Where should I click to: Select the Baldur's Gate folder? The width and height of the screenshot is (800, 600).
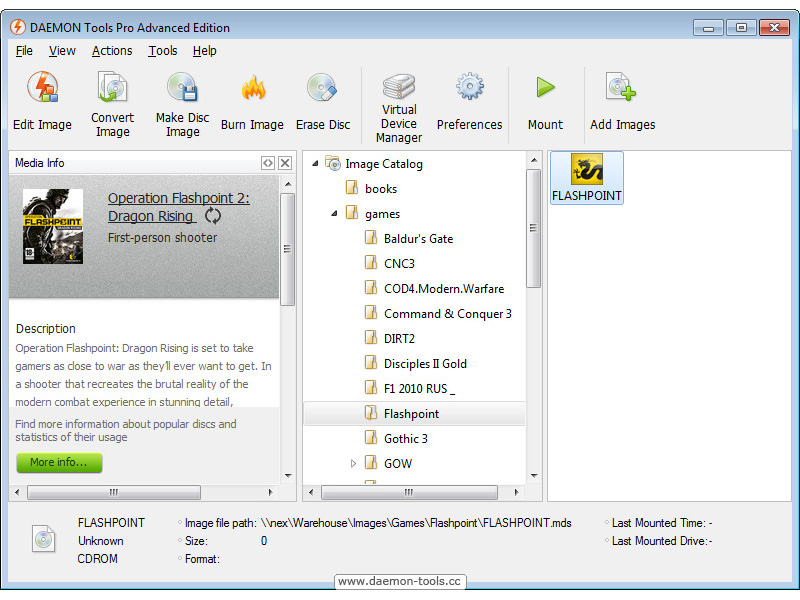pos(418,239)
